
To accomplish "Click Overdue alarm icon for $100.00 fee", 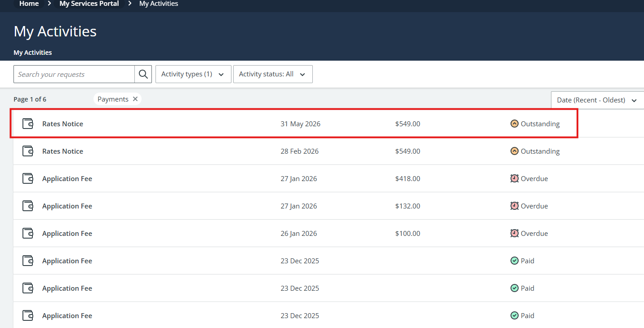I will pos(515,233).
